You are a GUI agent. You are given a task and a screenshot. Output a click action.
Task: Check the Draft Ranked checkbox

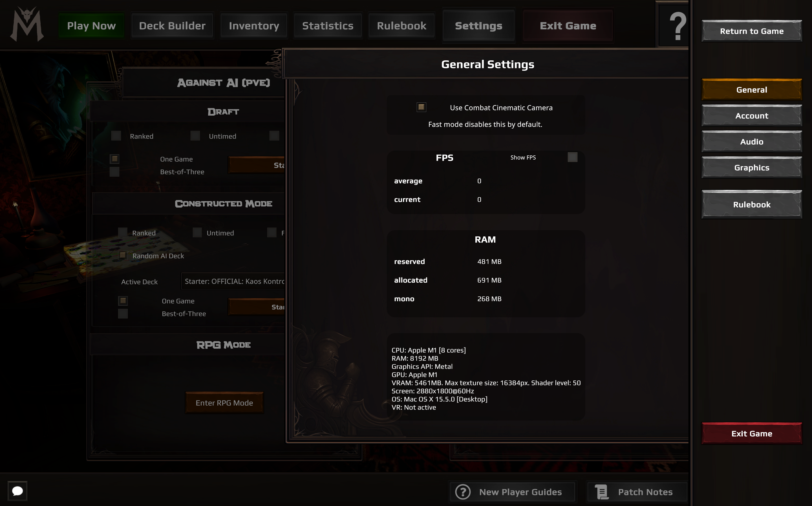(116, 136)
